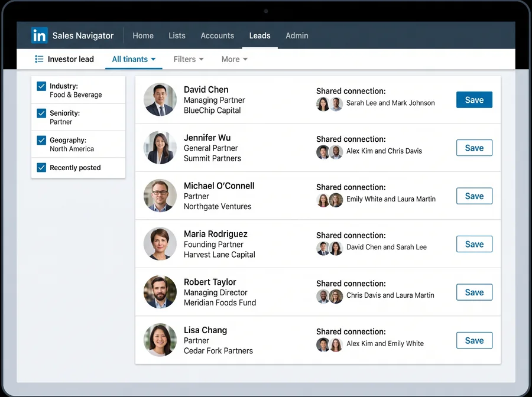
Task: Click the General Partner title text
Action: (x=210, y=148)
